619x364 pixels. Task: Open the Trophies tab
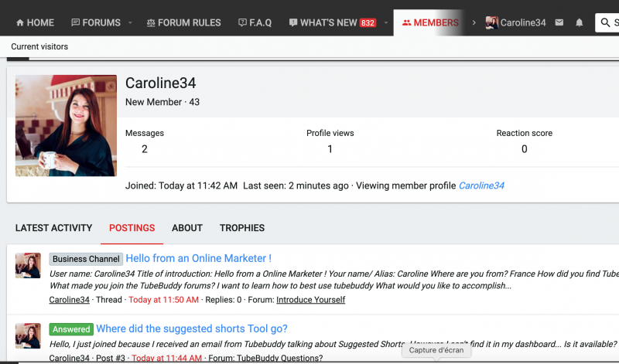242,228
